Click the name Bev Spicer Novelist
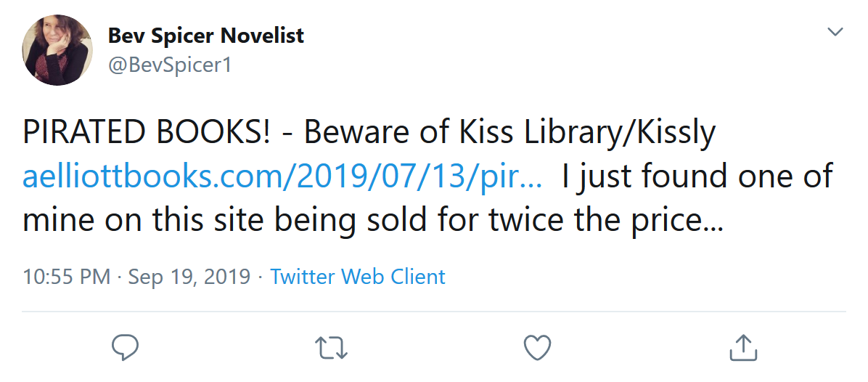The image size is (868, 382). tap(205, 35)
